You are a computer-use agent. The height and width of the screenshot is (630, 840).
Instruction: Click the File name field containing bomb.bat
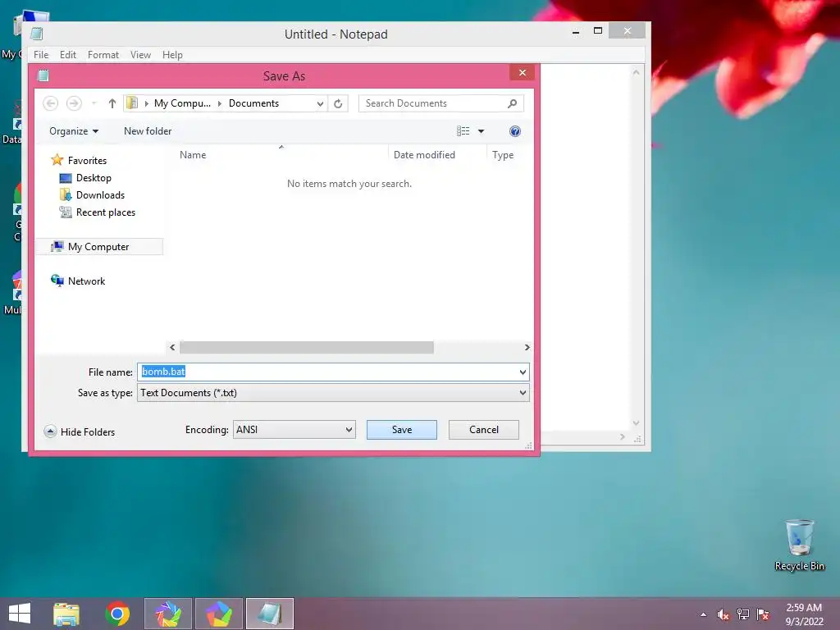click(333, 372)
